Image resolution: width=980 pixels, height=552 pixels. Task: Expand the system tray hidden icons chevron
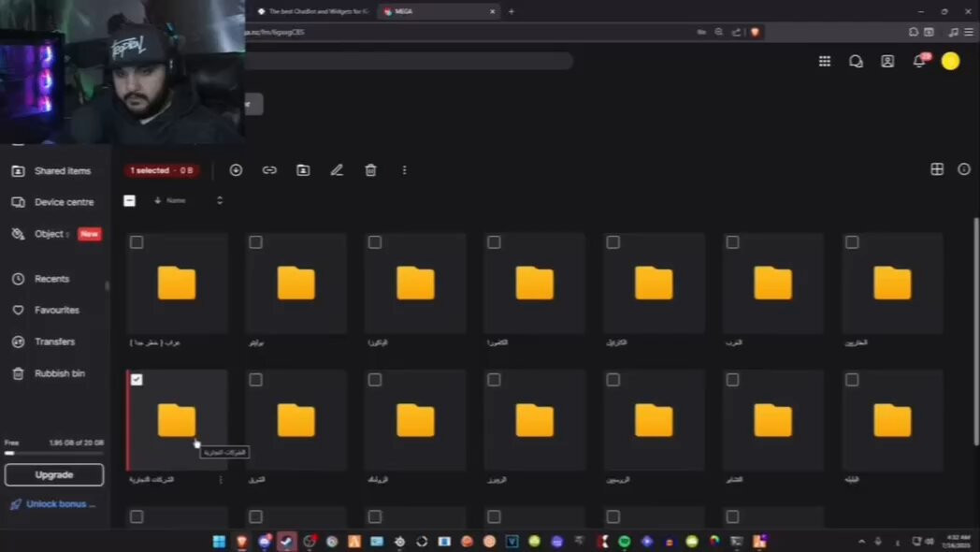862,542
